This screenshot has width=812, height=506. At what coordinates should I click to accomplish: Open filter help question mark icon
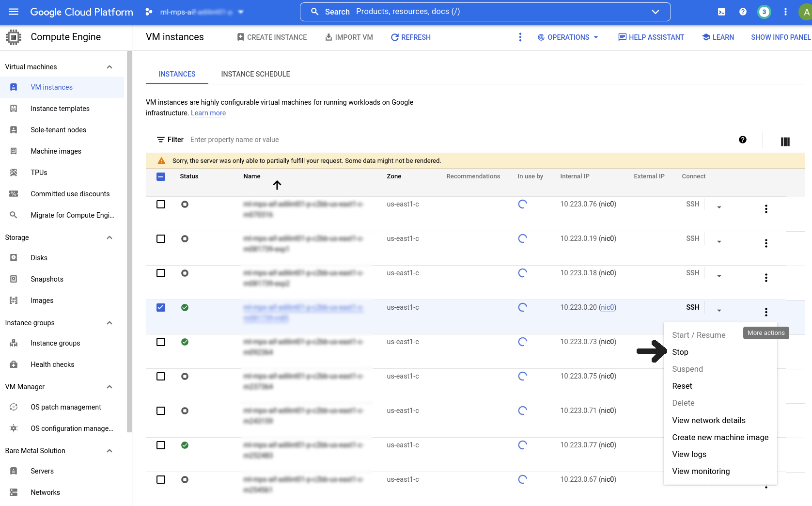[x=743, y=140]
